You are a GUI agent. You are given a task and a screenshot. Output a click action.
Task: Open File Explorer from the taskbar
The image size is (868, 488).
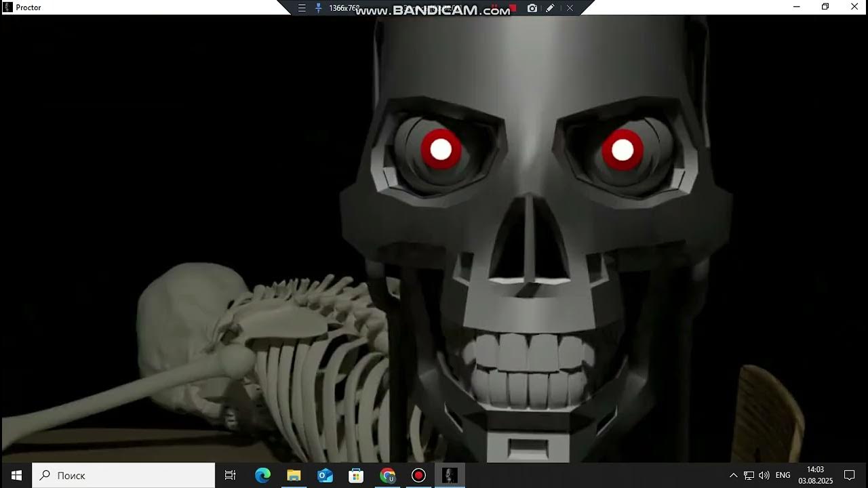[294, 475]
